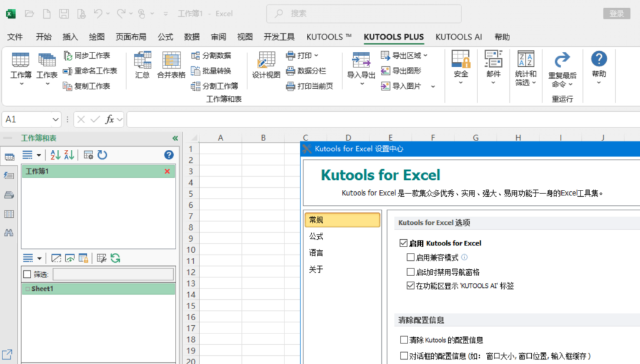Click Import Pictures (导入图片) button

[x=402, y=86]
